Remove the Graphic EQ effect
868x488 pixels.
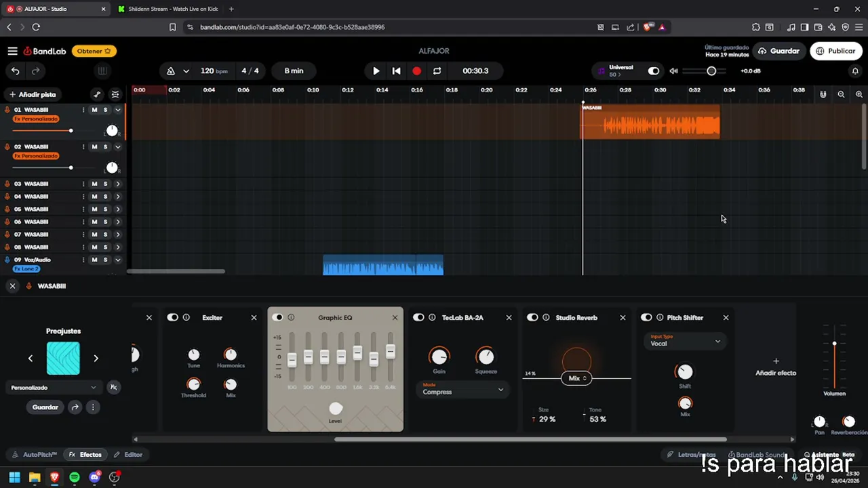(x=395, y=317)
